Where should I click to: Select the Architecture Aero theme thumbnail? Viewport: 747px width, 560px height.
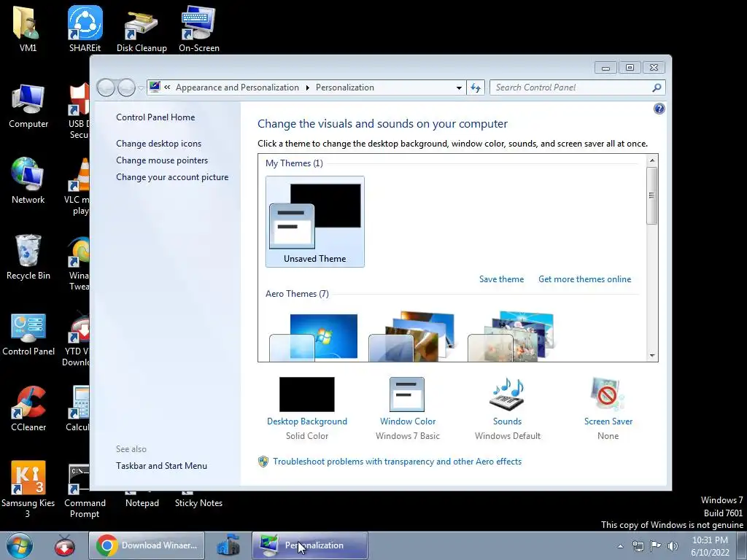413,337
